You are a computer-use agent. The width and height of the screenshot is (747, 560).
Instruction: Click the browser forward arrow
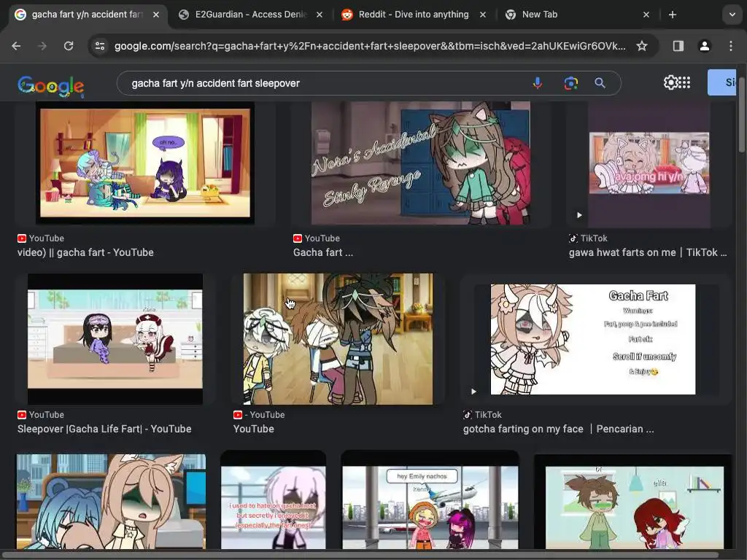point(42,46)
